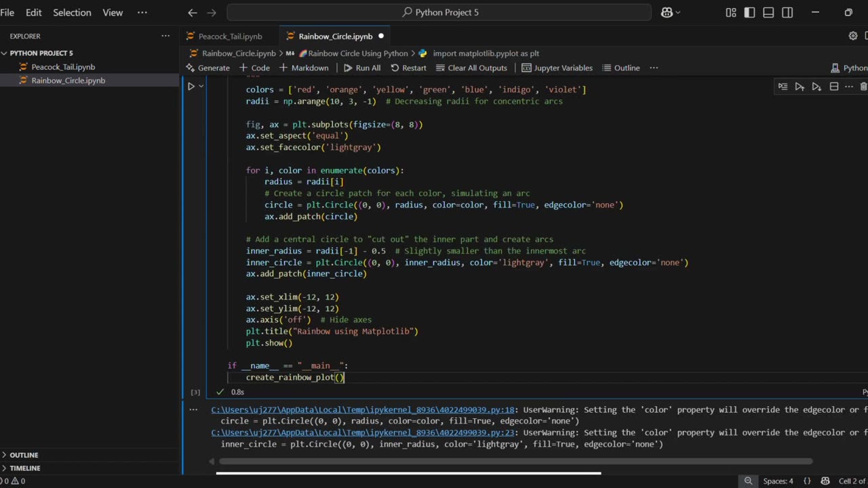Click zoom magnifier in status bar

(748, 481)
